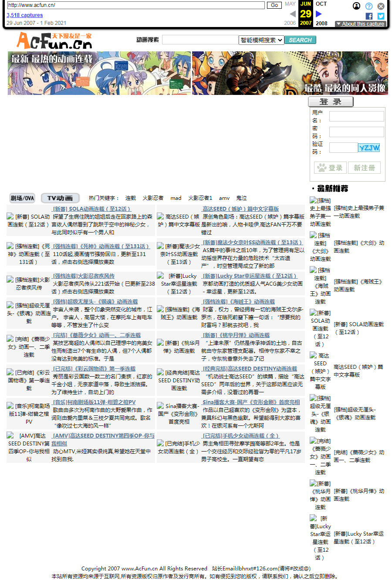Viewport: 392px width, 580px height.
Task: Click the YZJW captcha image
Action: (369, 148)
